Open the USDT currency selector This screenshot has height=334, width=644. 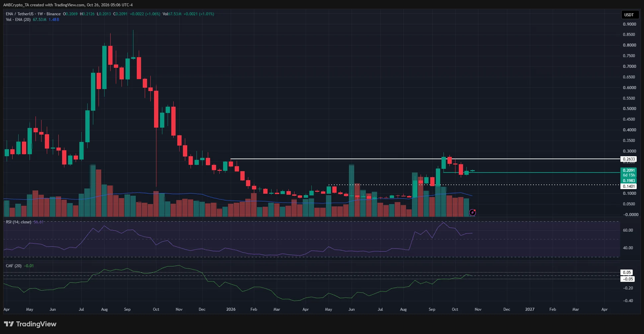click(630, 15)
